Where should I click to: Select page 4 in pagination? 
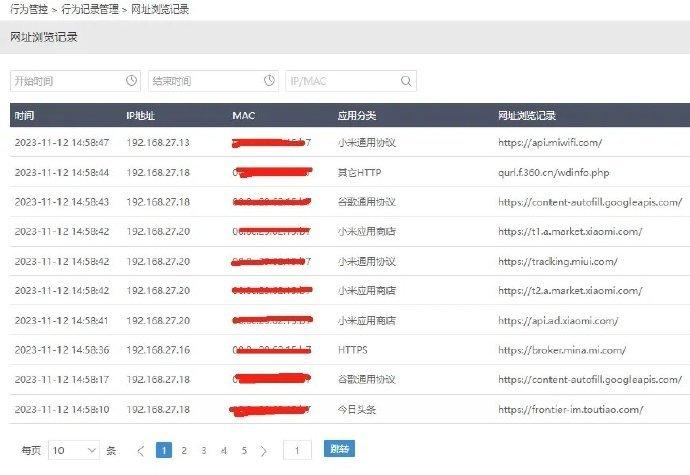pos(224,450)
